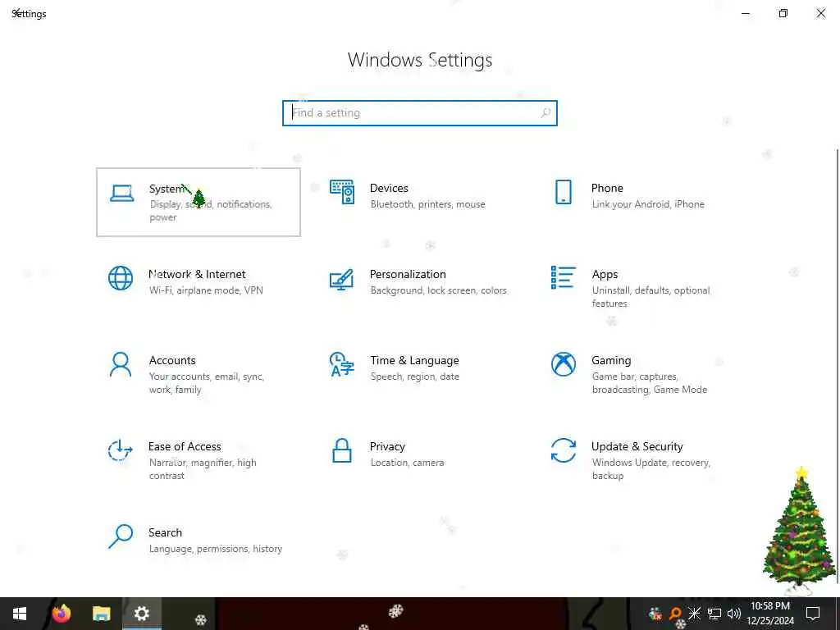Click magnifier icon inside the search box
The image size is (840, 630).
[546, 113]
